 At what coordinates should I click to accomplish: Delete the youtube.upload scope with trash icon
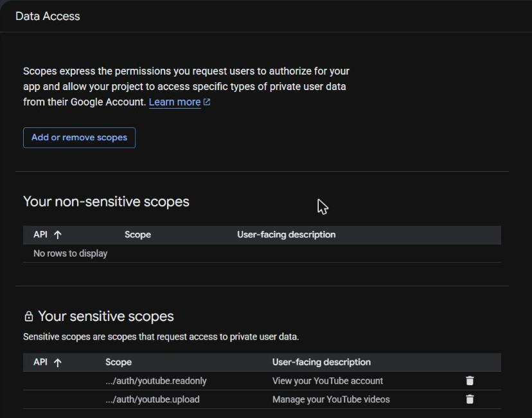click(470, 399)
